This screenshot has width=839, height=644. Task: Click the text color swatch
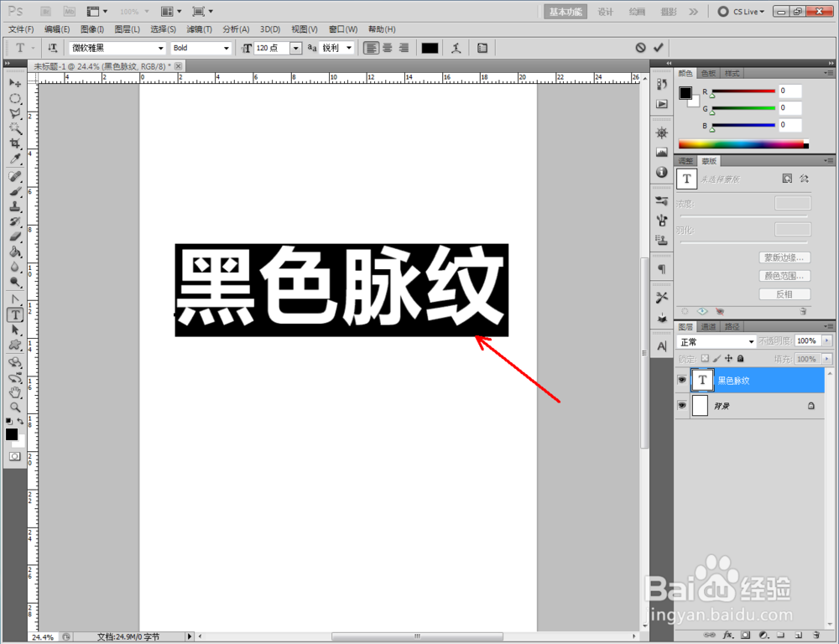(x=430, y=48)
